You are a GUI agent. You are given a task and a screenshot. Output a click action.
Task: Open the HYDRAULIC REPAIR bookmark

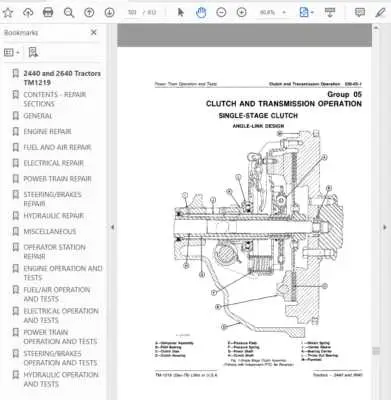click(x=53, y=216)
